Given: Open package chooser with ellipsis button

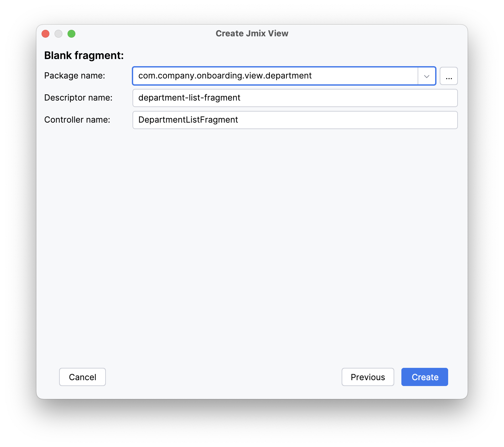Looking at the screenshot, I should click(448, 76).
